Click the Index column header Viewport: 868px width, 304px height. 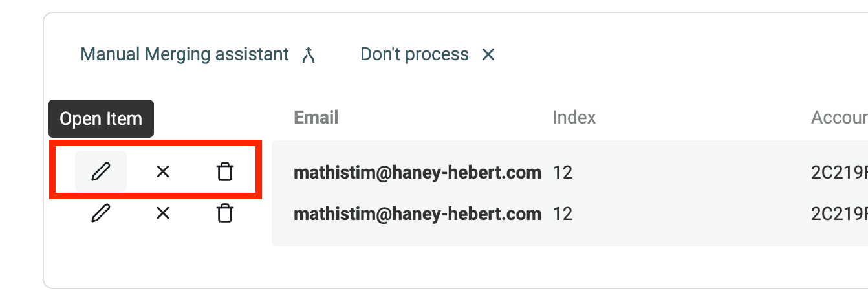click(x=574, y=117)
